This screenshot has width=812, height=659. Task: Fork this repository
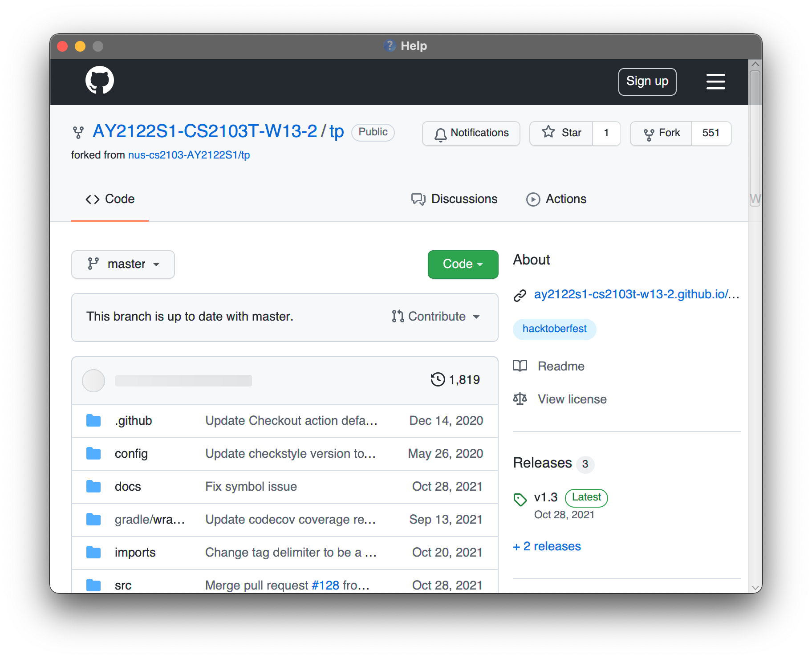click(x=661, y=133)
